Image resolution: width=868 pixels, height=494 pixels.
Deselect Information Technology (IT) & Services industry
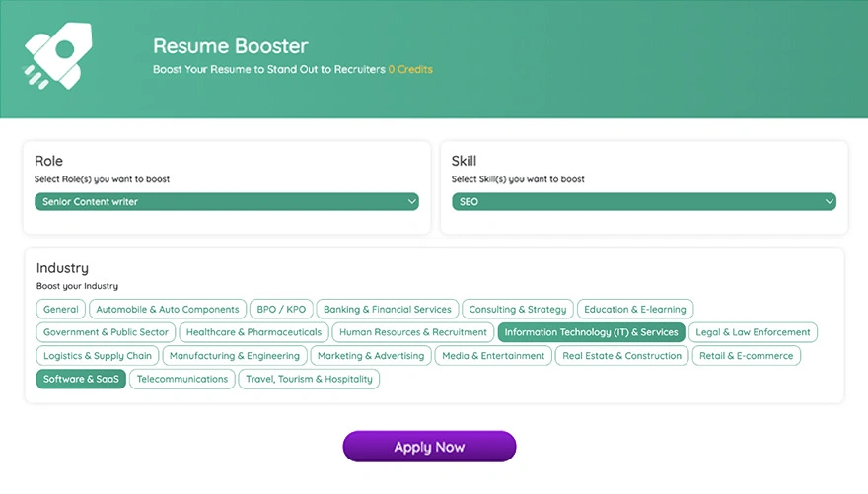pos(591,332)
